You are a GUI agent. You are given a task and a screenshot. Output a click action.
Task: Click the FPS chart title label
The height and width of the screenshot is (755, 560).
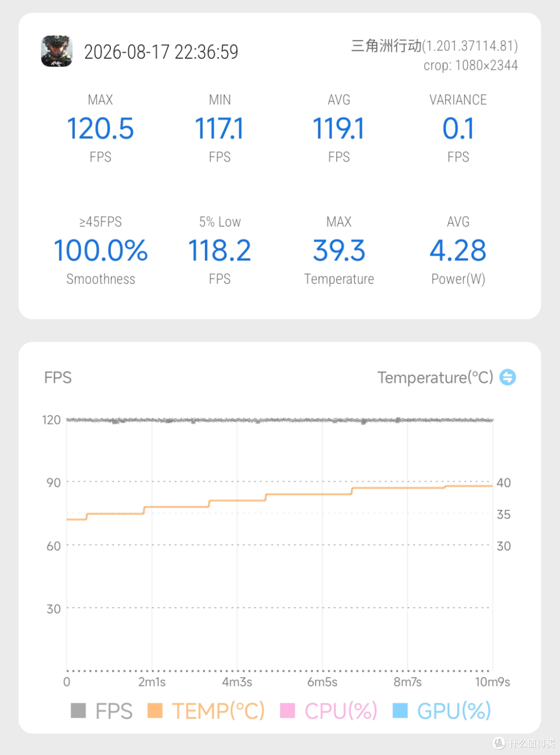58,378
